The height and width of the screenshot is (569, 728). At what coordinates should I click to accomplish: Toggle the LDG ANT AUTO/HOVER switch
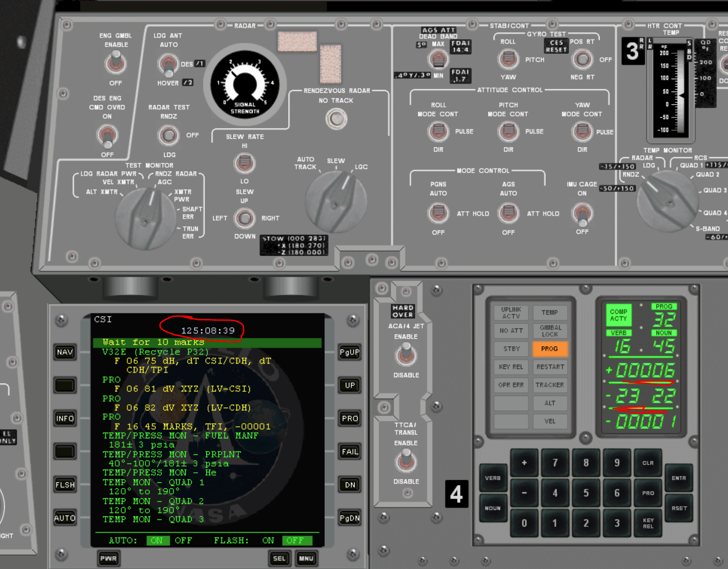[x=168, y=64]
